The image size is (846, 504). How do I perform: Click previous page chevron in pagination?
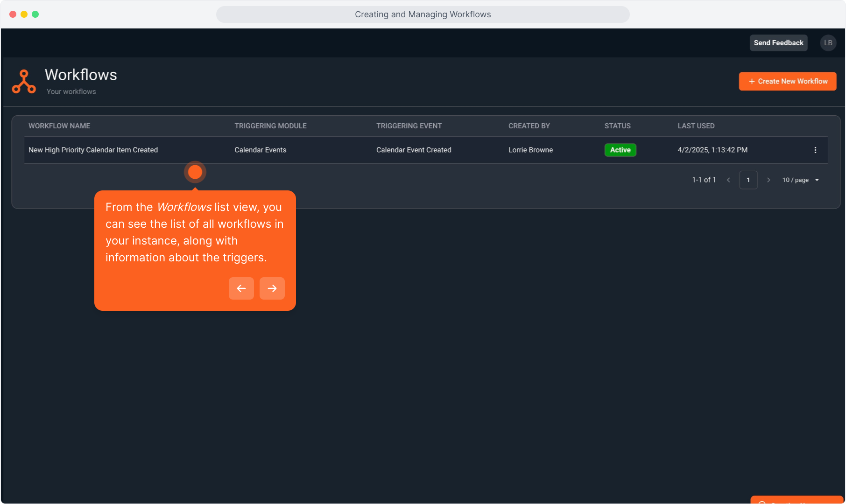click(x=728, y=180)
